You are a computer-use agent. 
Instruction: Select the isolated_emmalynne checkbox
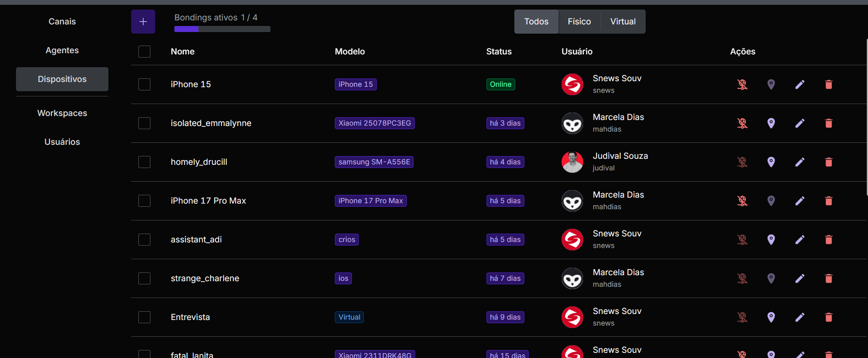144,123
